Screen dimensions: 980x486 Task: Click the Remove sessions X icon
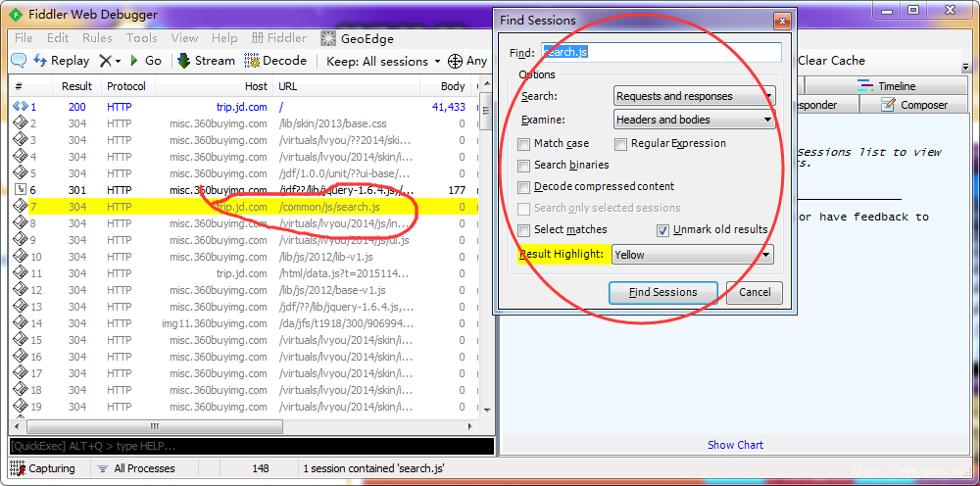click(105, 61)
